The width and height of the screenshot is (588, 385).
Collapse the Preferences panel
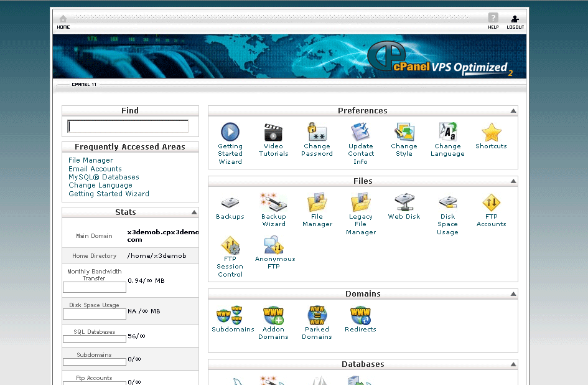pyautogui.click(x=513, y=110)
